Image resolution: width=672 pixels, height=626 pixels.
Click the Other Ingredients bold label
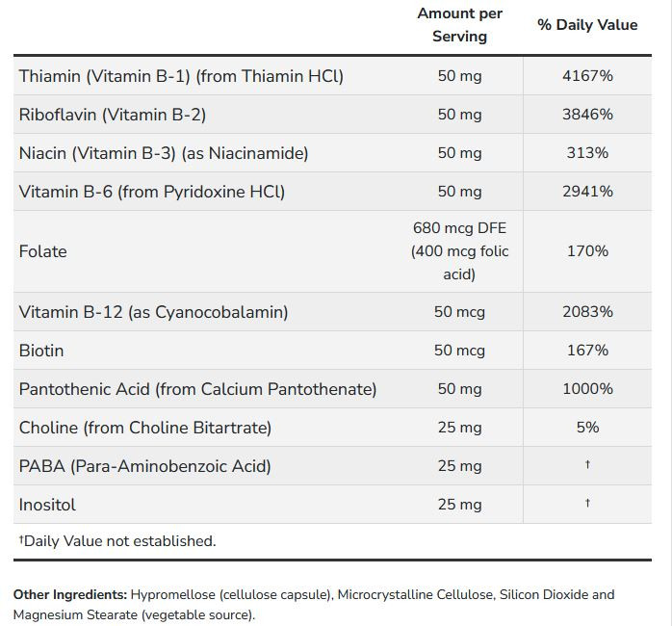(x=69, y=595)
